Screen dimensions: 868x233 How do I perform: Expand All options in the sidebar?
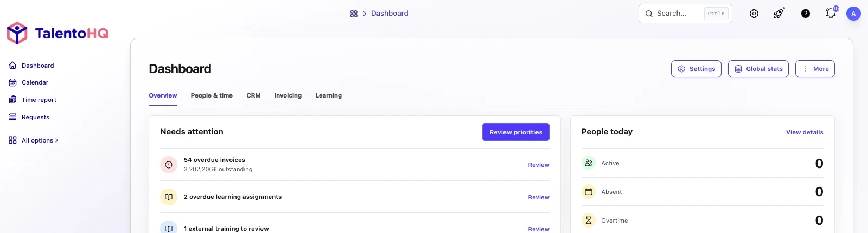click(x=34, y=140)
